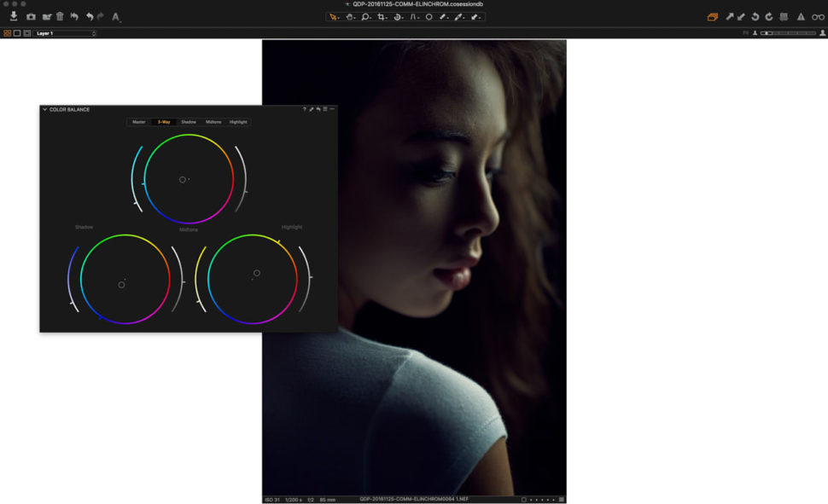
Task: Click the Import images icon
Action: 13,16
